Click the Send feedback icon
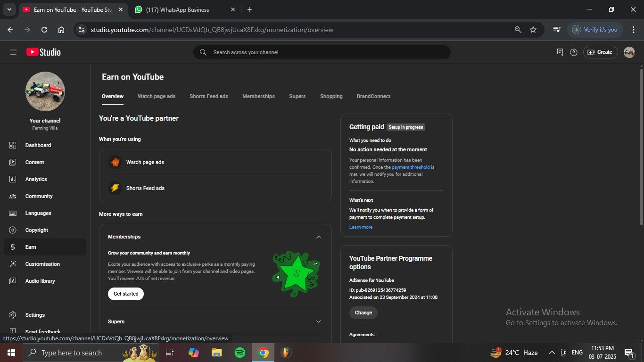The image size is (644, 362). (13, 331)
